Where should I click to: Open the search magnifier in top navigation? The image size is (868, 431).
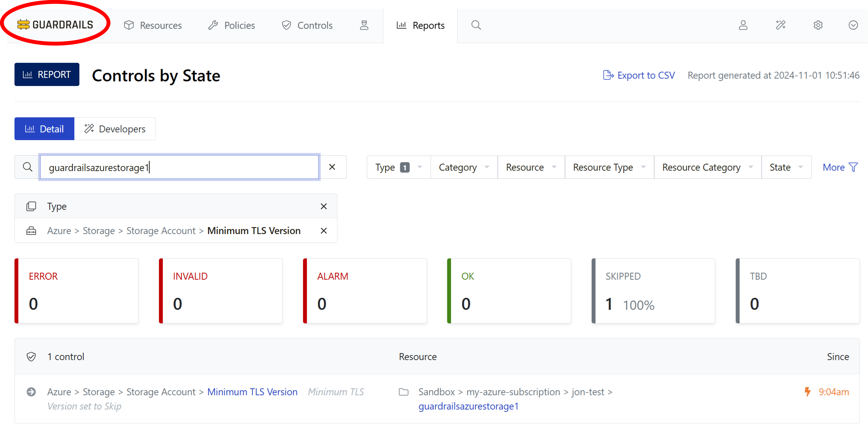coord(476,25)
